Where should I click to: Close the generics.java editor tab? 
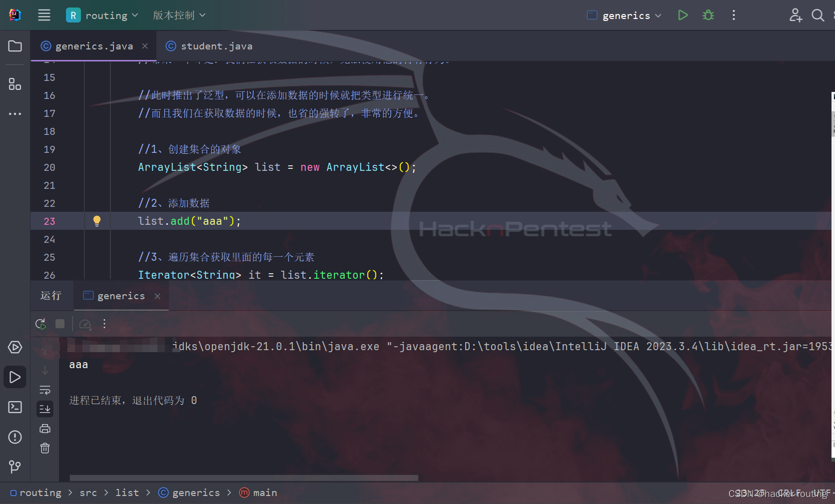pyautogui.click(x=145, y=46)
